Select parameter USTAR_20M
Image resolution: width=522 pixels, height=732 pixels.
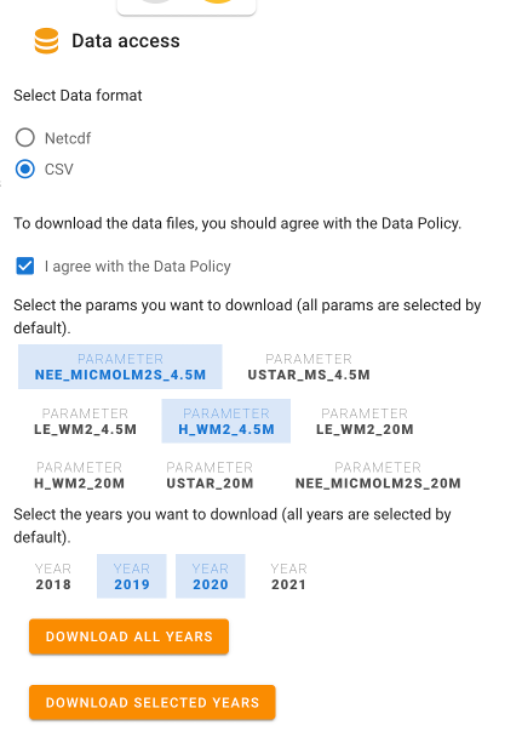[x=210, y=475]
